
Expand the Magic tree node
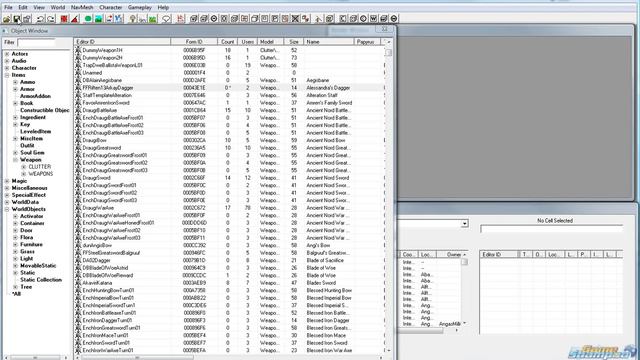point(7,181)
